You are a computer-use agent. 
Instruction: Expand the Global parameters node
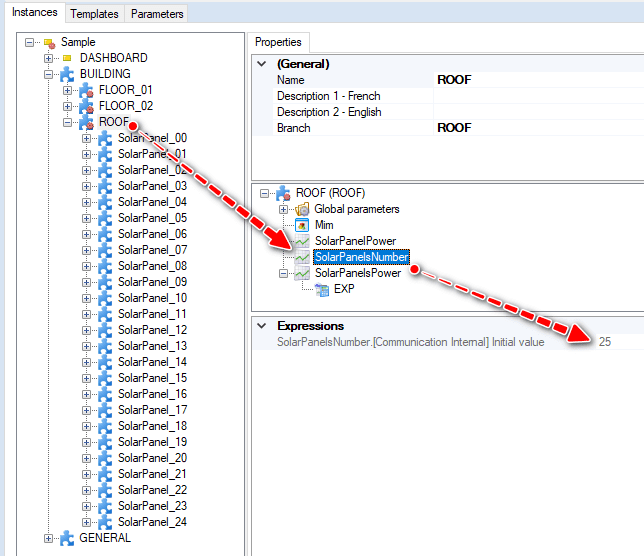tap(284, 209)
